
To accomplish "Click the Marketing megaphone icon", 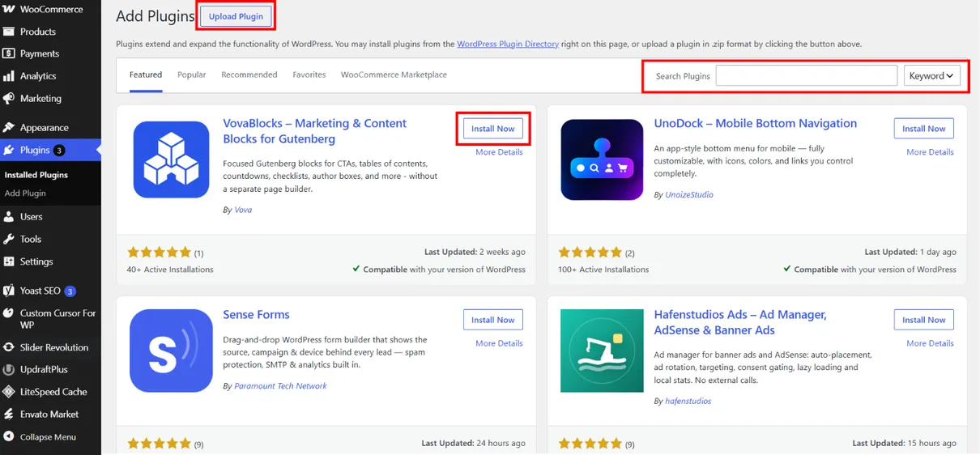I will [x=8, y=99].
